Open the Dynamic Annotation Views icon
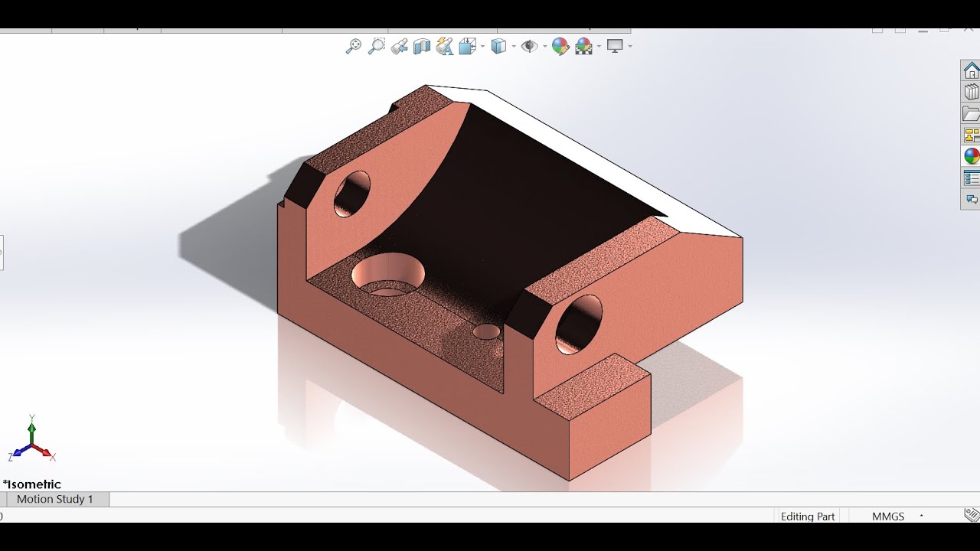Screen dimensions: 980x551 (x=445, y=47)
